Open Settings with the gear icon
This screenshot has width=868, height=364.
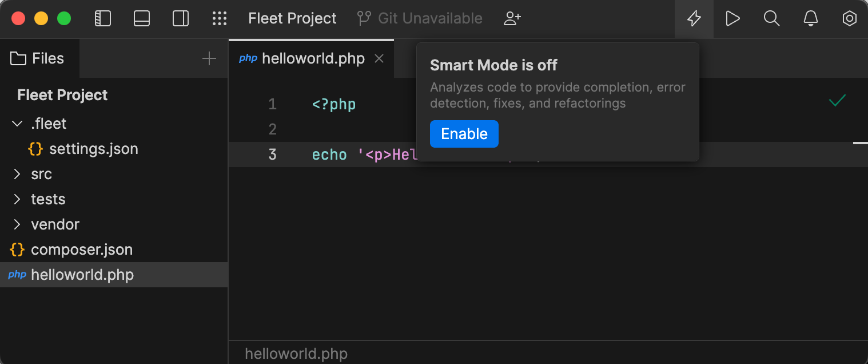point(849,18)
